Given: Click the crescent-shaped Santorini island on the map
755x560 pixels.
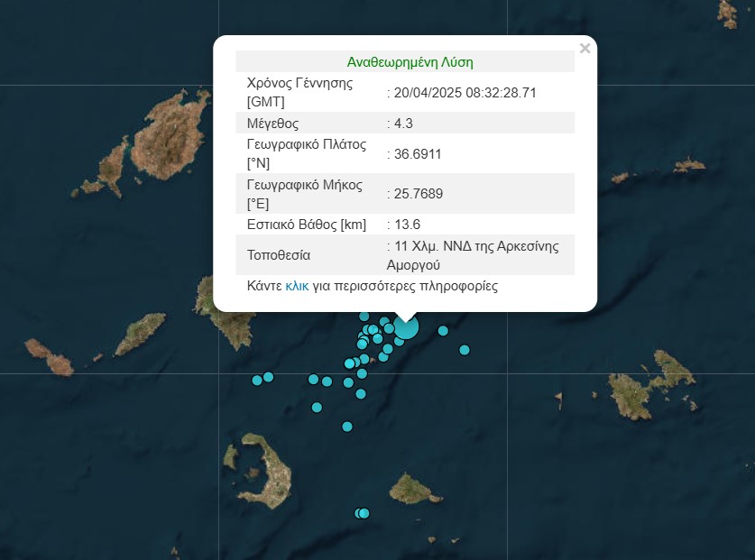Looking at the screenshot, I should pos(260,471).
